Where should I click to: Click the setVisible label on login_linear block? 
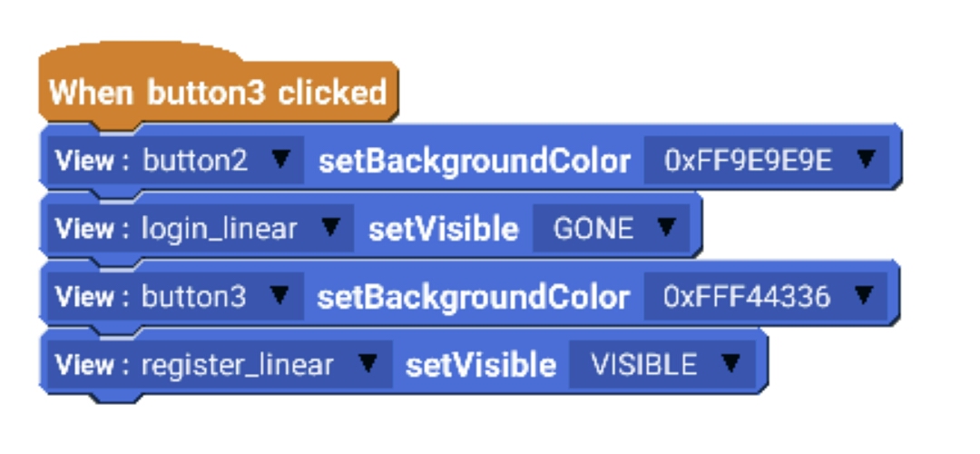tap(444, 229)
